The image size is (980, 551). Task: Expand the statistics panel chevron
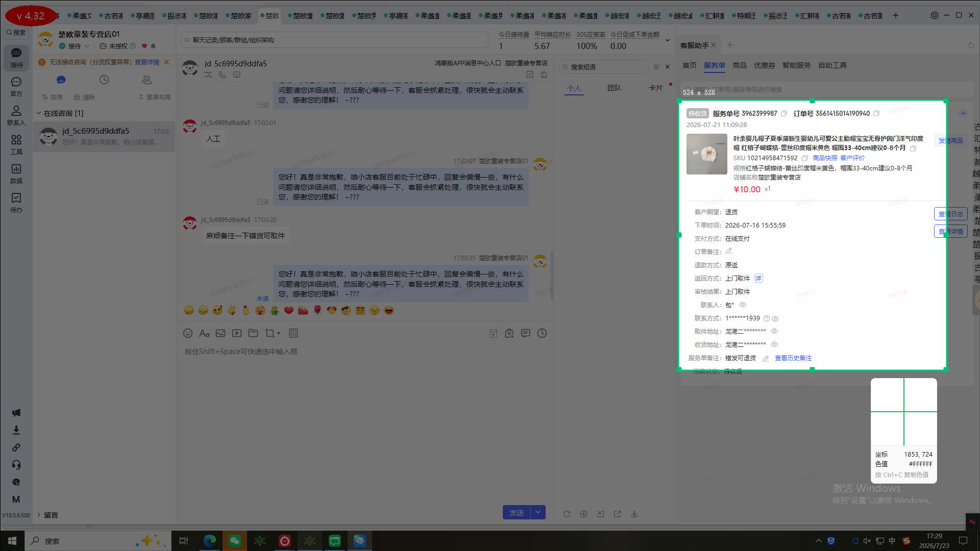pyautogui.click(x=667, y=40)
